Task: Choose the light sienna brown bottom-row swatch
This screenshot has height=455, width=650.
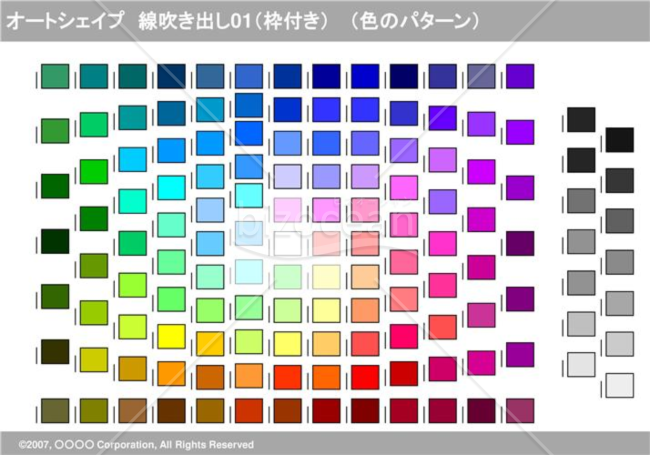Action: coord(133,411)
